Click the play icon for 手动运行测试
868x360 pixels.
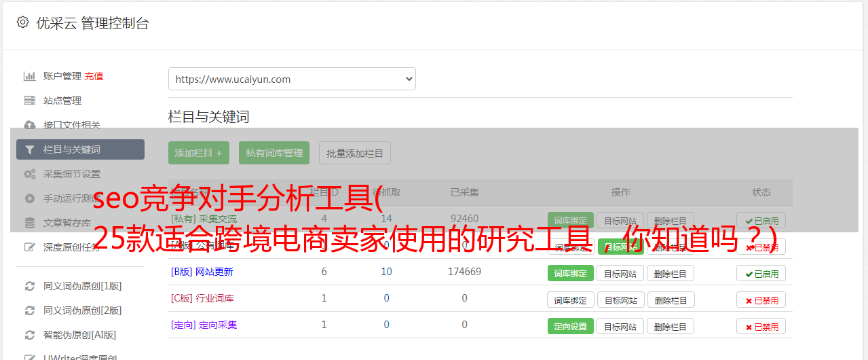point(29,198)
